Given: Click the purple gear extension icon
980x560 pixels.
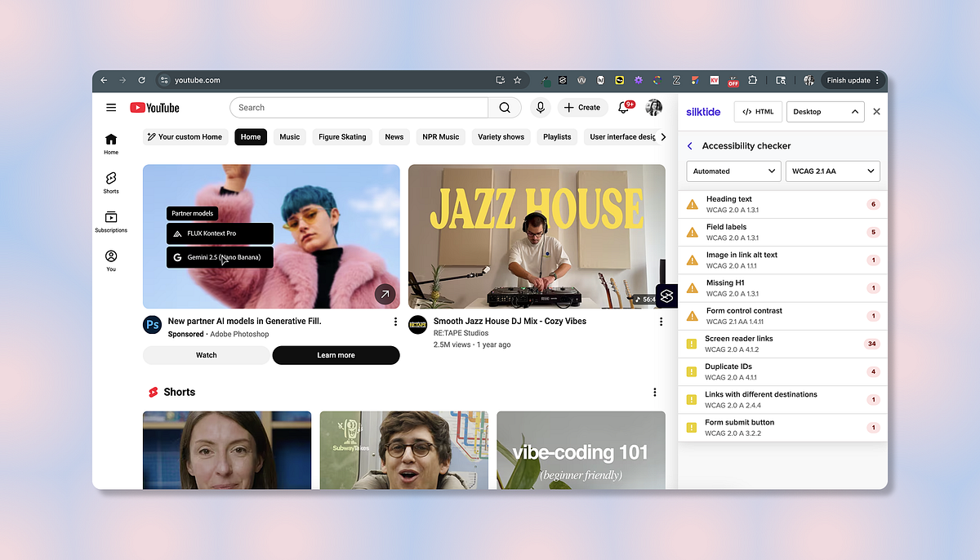Looking at the screenshot, I should click(639, 80).
